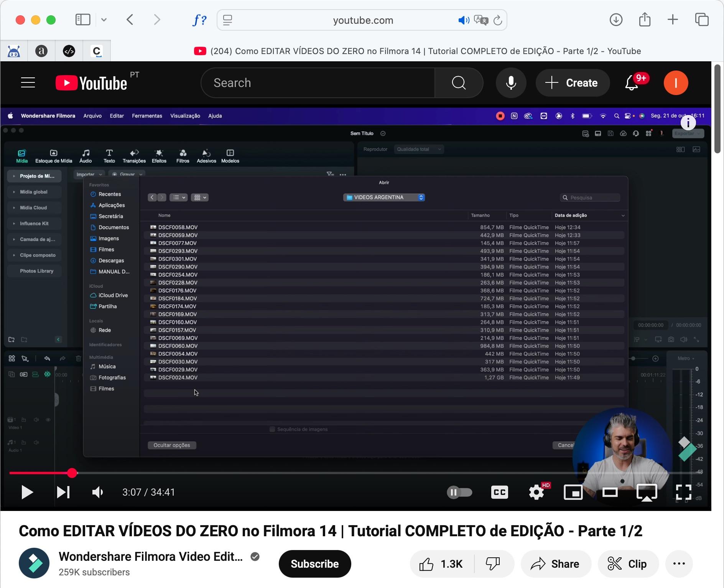724x588 pixels.
Task: Switch to miniplayer mode
Action: point(573,492)
